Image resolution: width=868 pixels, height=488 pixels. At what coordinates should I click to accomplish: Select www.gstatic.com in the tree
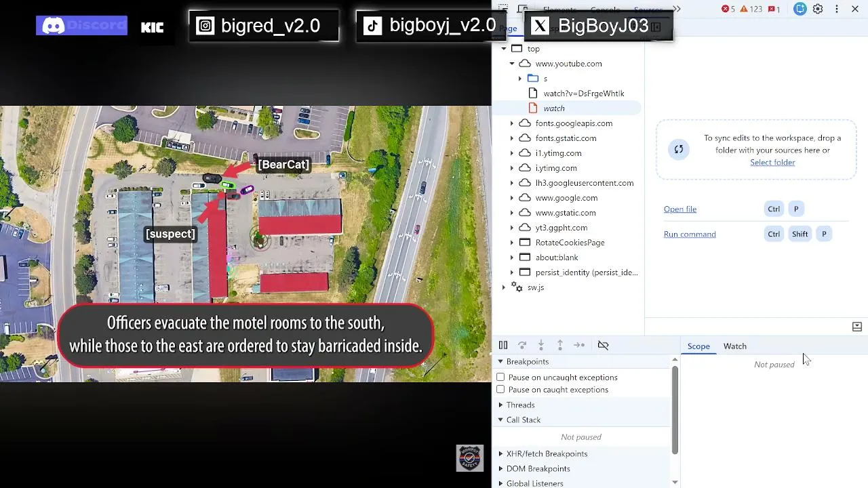click(x=566, y=213)
